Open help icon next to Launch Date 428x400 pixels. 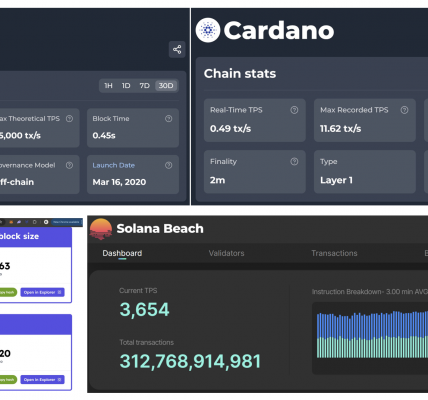point(169,165)
